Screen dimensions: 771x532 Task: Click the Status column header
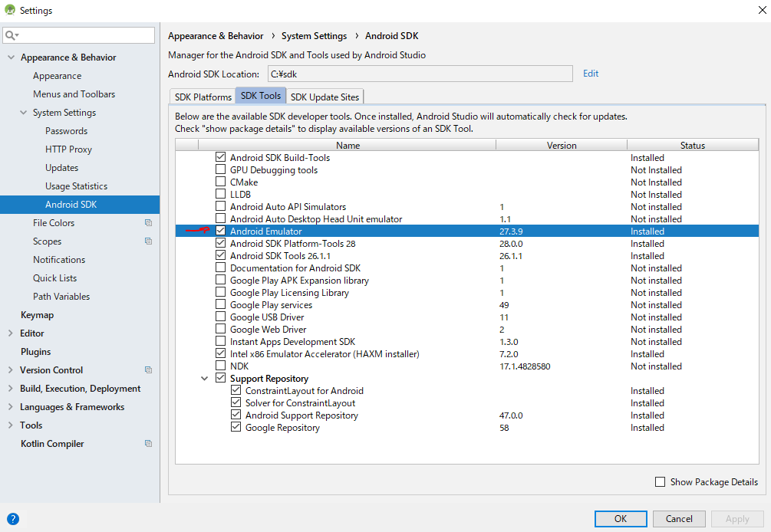pyautogui.click(x=692, y=145)
